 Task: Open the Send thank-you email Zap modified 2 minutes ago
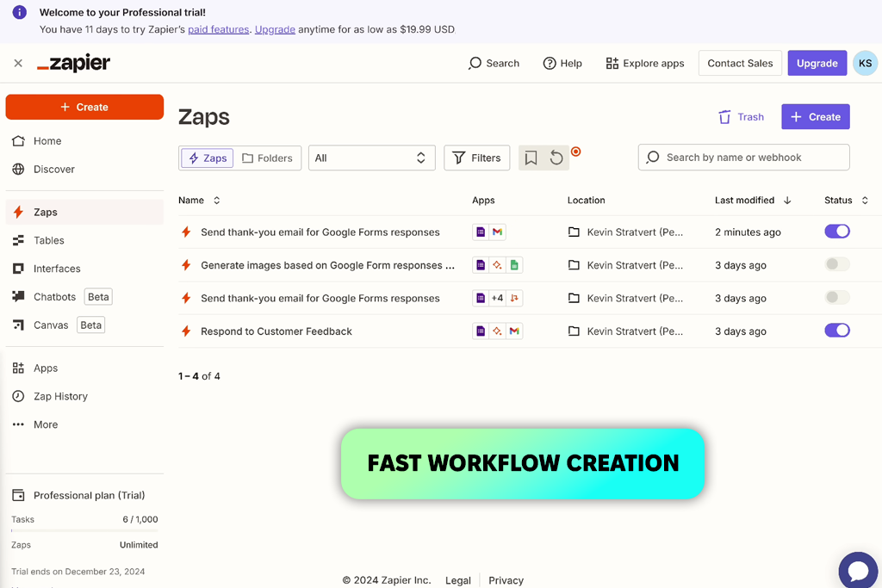tap(320, 232)
